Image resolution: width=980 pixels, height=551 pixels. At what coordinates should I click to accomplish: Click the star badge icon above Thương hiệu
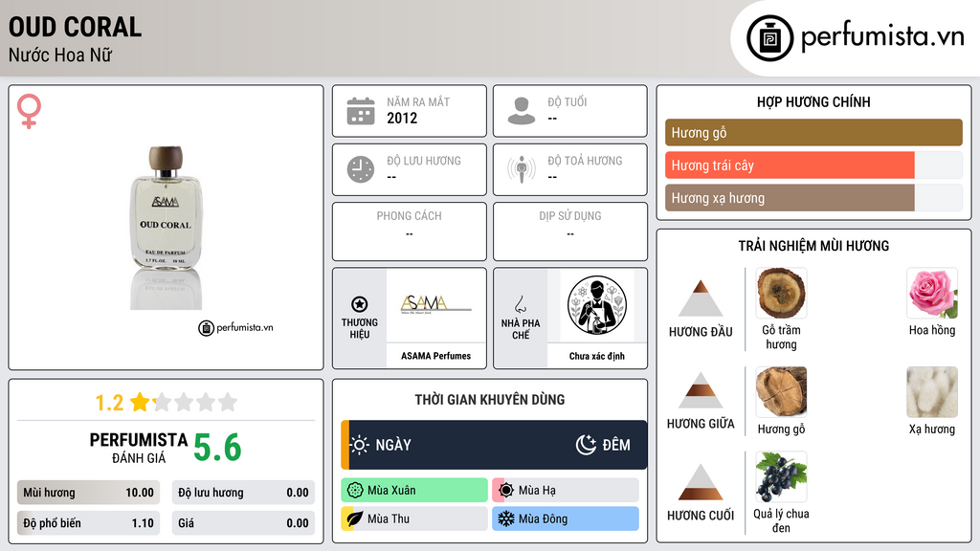tap(360, 304)
